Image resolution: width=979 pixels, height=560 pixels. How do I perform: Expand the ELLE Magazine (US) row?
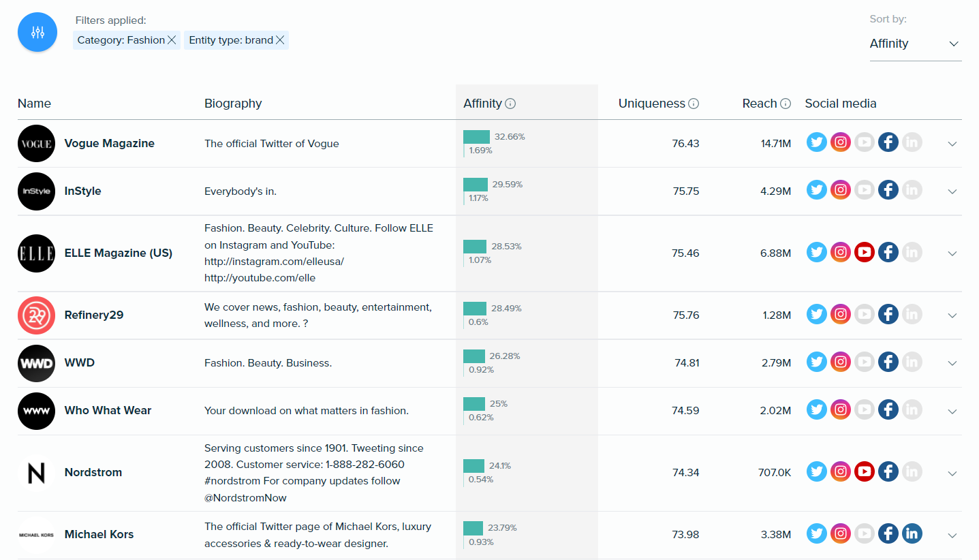tap(952, 253)
